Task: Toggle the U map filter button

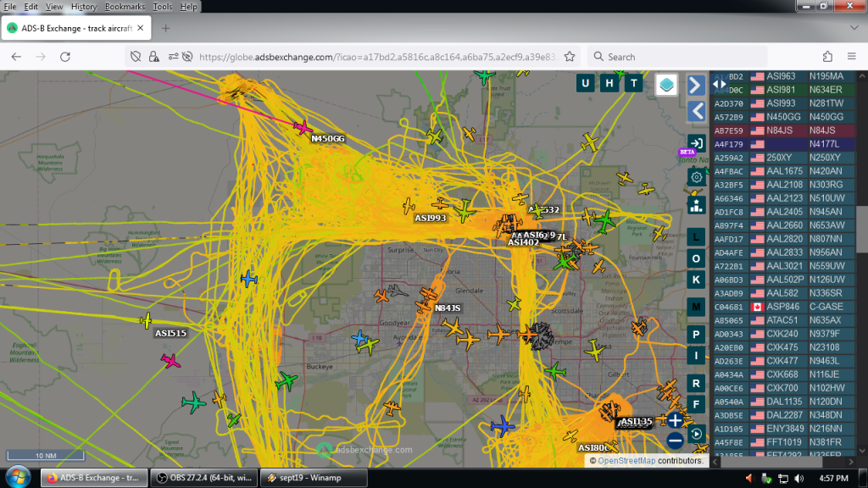Action: click(x=585, y=84)
